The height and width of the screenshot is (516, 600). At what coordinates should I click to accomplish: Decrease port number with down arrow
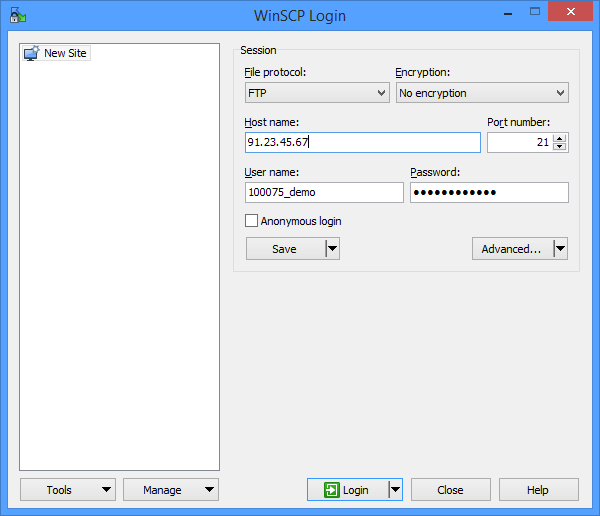coord(560,147)
